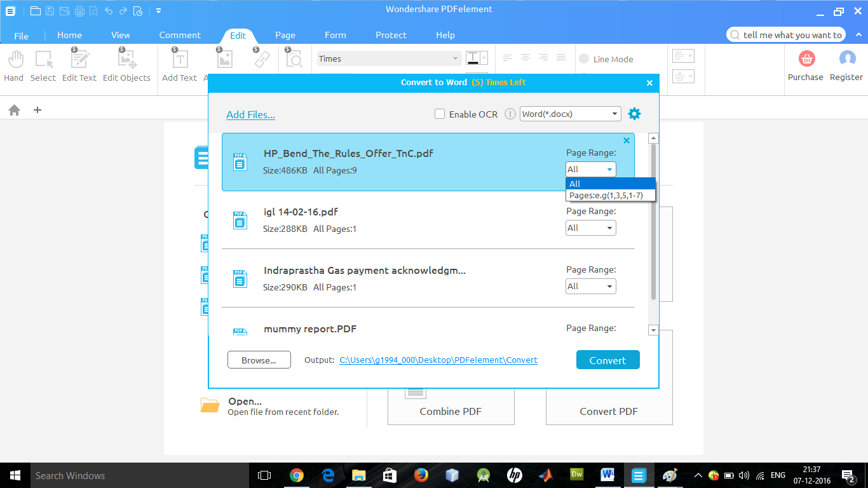Click the center align paragraph icon
Screen dimensions: 868x488
click(526, 58)
